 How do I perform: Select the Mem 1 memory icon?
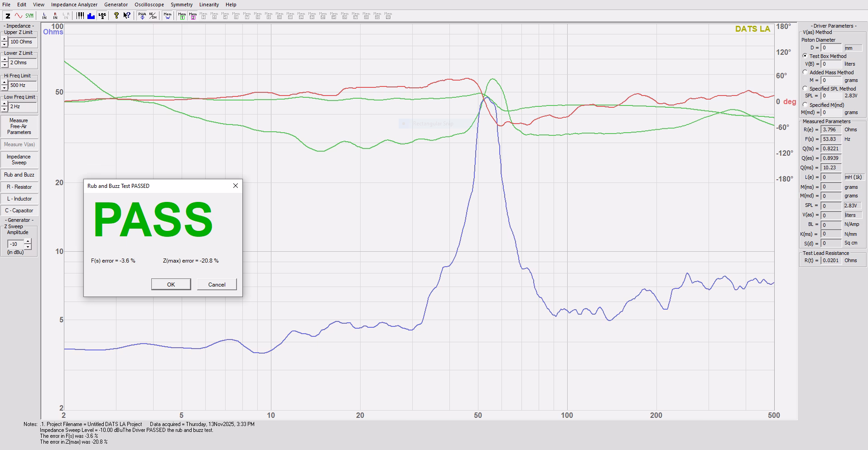tap(182, 16)
